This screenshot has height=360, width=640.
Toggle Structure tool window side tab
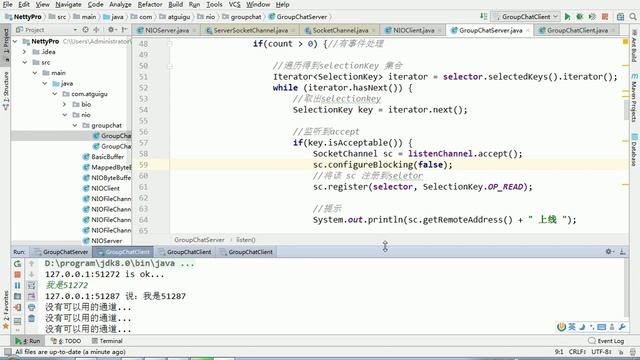click(x=6, y=91)
